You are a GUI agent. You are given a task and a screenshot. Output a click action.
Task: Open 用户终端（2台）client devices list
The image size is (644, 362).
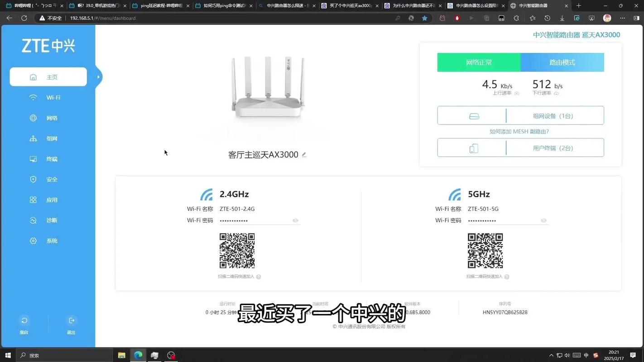[x=520, y=148]
